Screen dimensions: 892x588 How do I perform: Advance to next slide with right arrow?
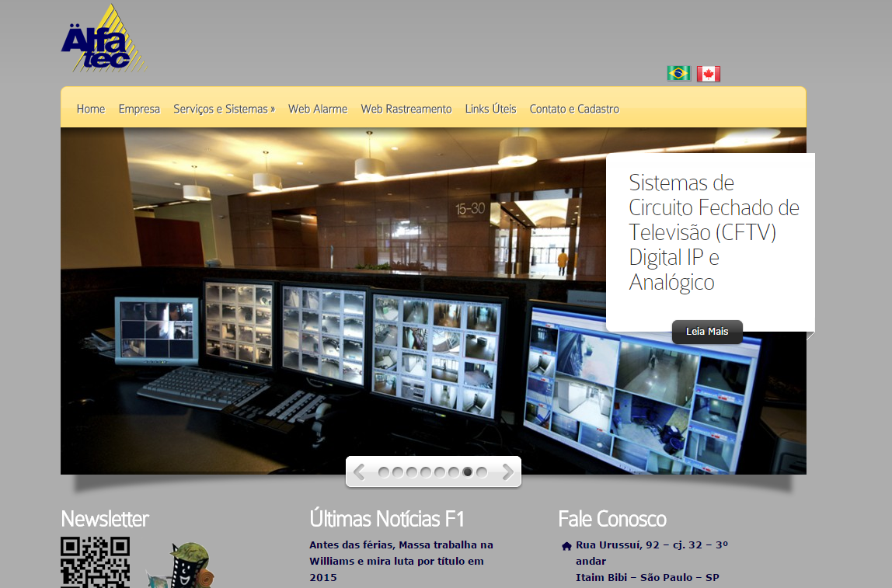(507, 471)
